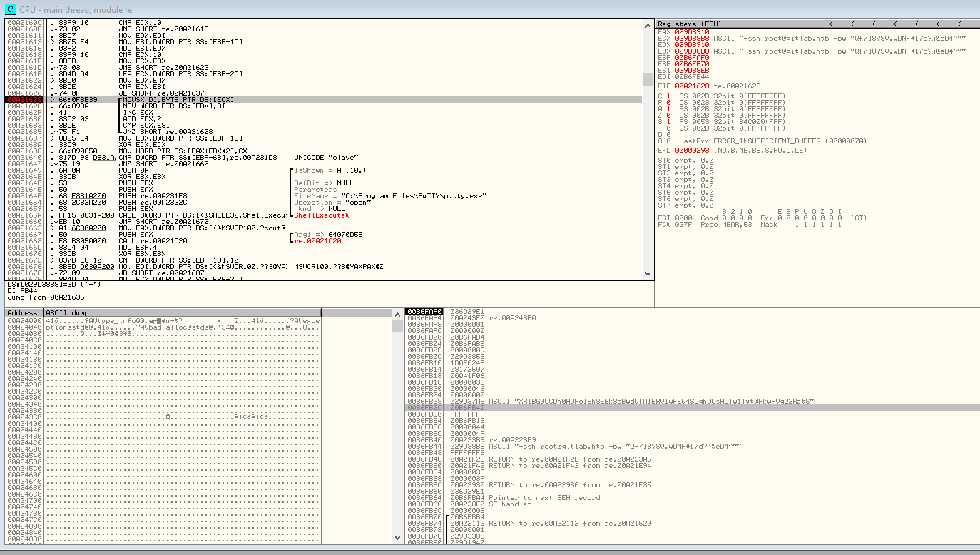Select the CALL ShellExecuteW line at 00A2165A
The height and width of the screenshot is (555, 980).
(x=170, y=215)
